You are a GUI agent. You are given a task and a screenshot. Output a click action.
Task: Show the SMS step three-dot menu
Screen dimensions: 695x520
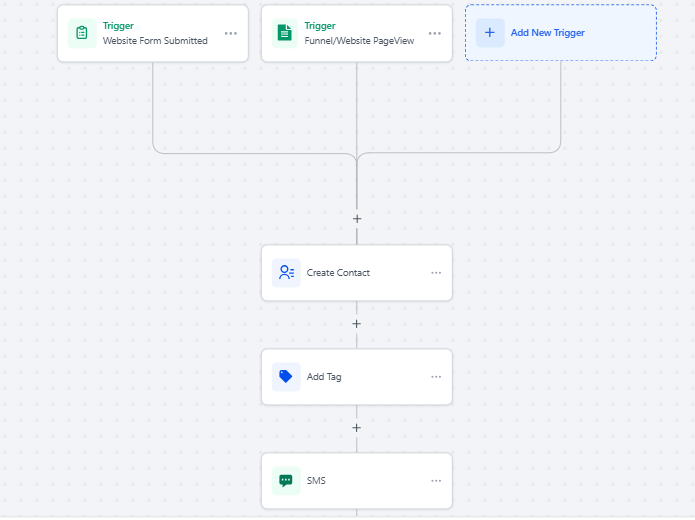436,481
